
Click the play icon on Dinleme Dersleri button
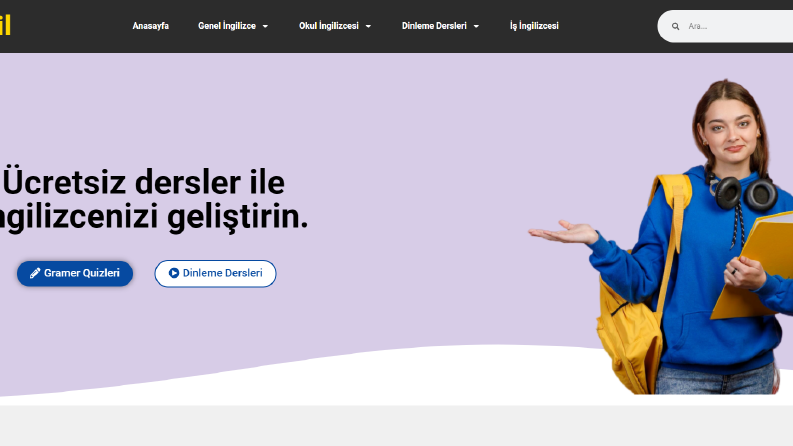(x=173, y=273)
